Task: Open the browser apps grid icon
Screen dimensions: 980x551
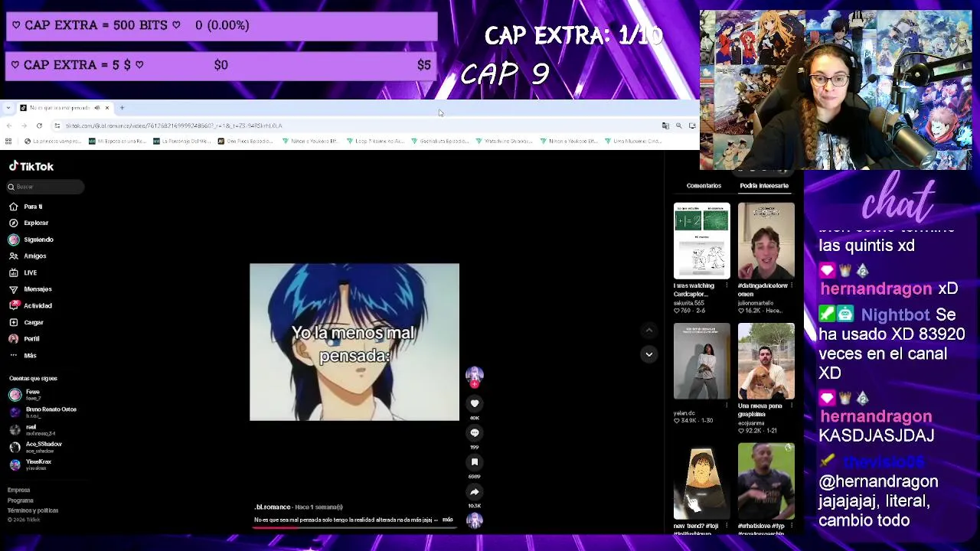Action: click(x=8, y=141)
